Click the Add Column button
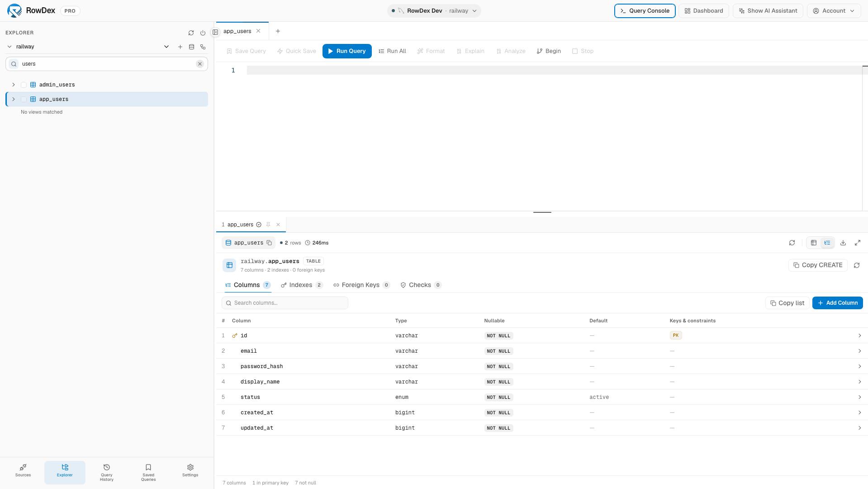 [x=837, y=303]
